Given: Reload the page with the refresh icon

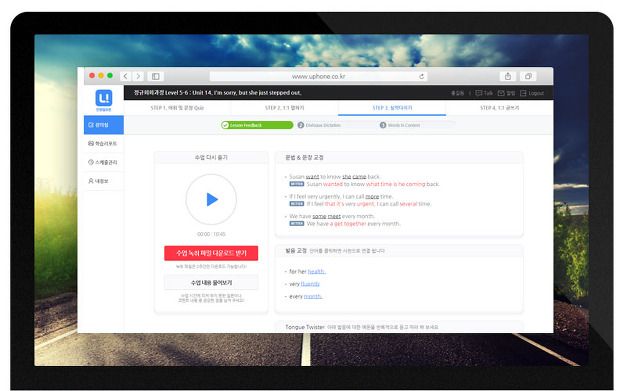Looking at the screenshot, I should click(x=422, y=76).
